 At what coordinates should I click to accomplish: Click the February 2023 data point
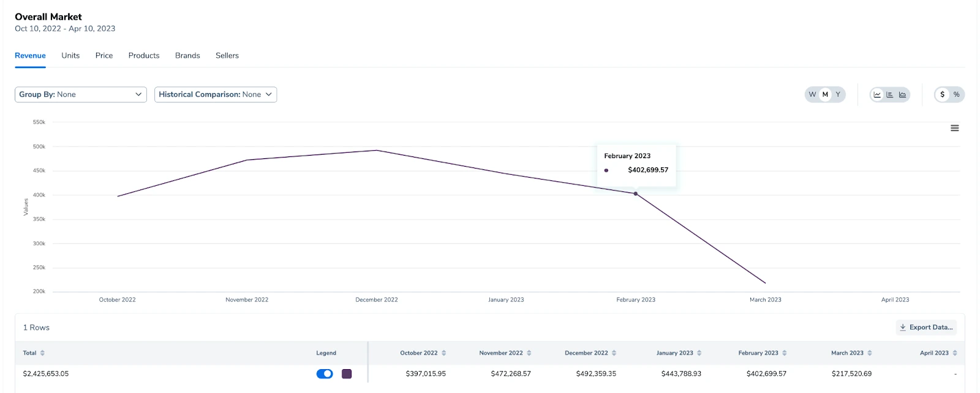[x=636, y=194]
